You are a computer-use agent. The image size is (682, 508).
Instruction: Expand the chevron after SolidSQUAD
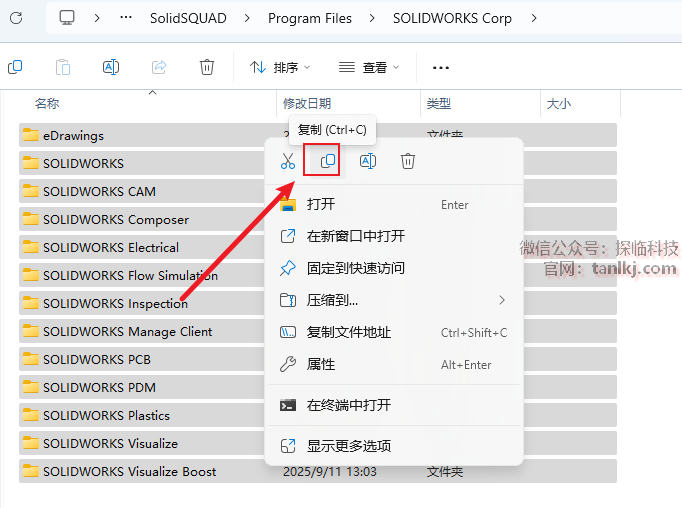(247, 18)
